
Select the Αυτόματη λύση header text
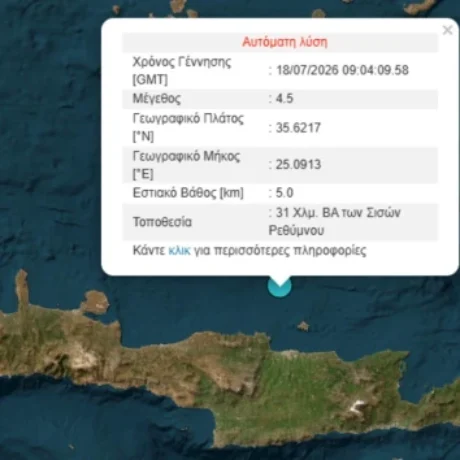coord(285,42)
